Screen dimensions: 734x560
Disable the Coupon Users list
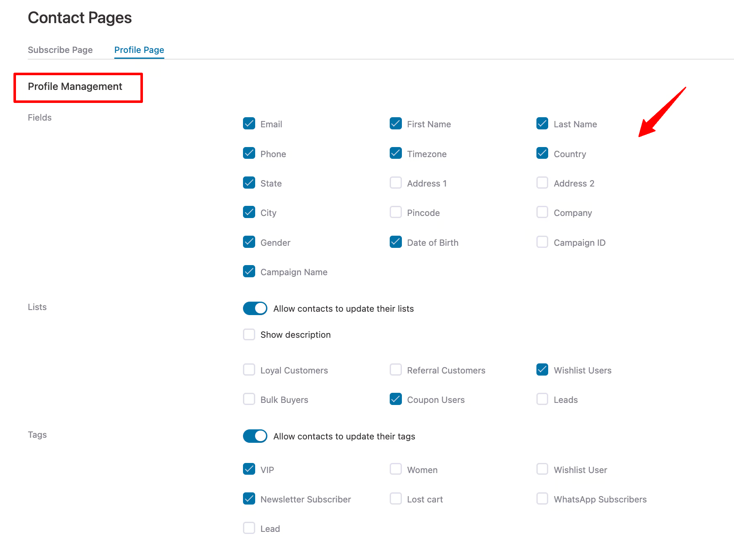[x=396, y=399]
